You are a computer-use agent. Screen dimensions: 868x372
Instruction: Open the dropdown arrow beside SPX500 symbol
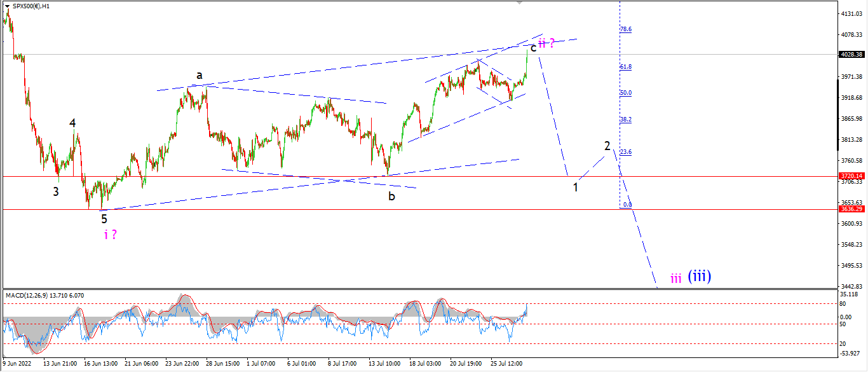click(x=7, y=5)
